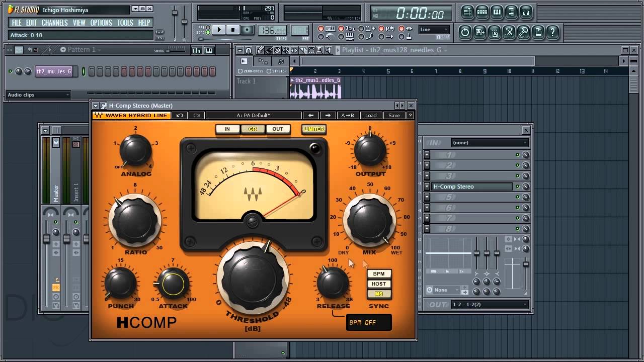Open the FILE menu

(x=17, y=23)
